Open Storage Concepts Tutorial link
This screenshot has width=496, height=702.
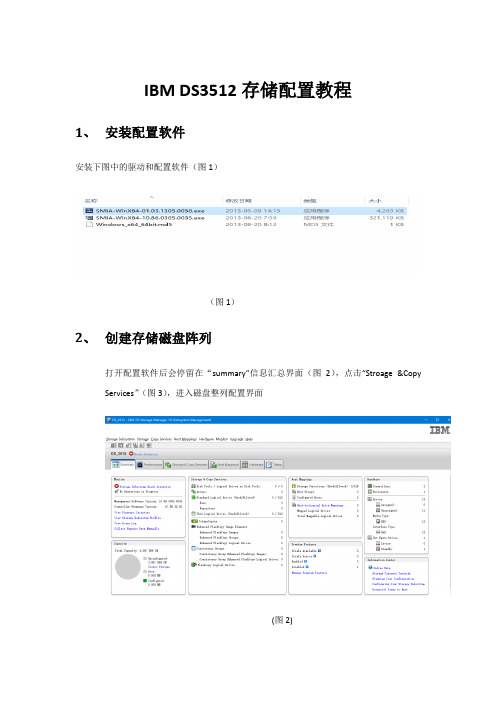391,573
